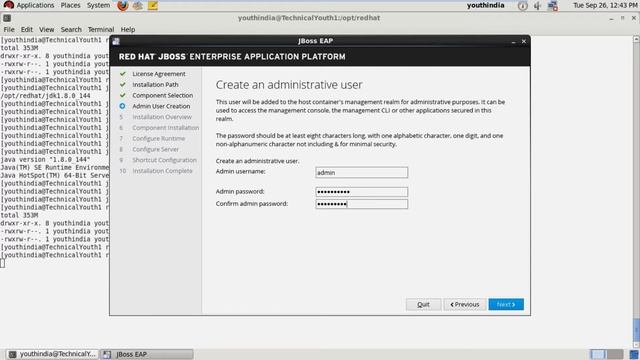This screenshot has height=360, width=640.
Task: Click the date and time clock
Action: [x=605, y=5]
